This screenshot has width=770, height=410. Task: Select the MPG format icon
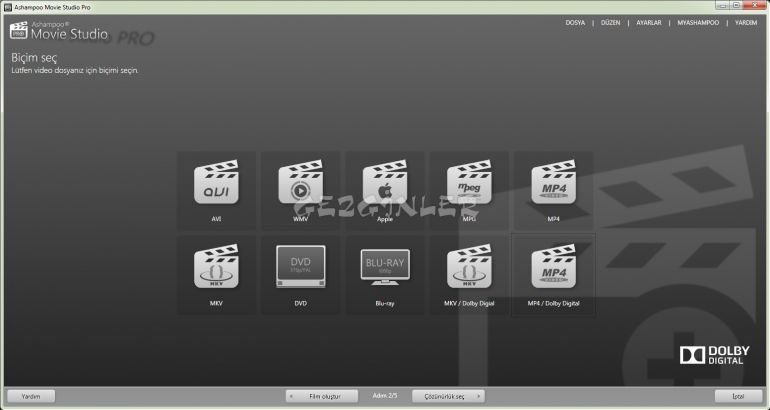[469, 182]
